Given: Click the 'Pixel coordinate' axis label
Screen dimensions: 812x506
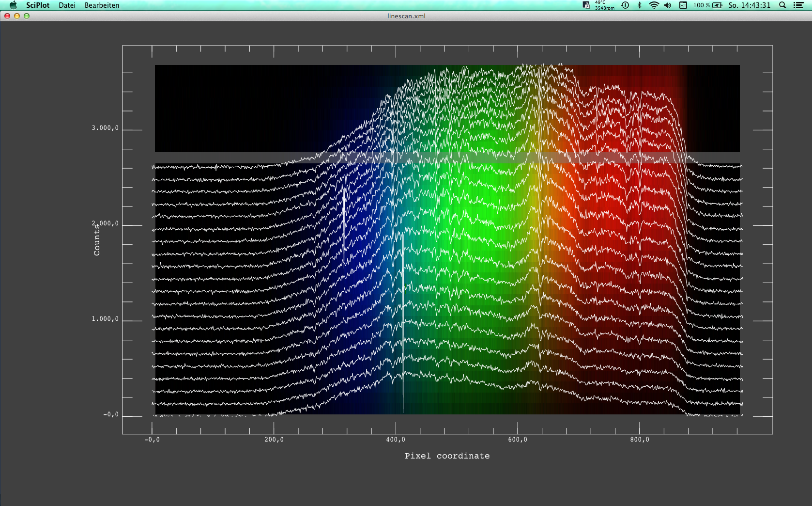Looking at the screenshot, I should [x=447, y=456].
